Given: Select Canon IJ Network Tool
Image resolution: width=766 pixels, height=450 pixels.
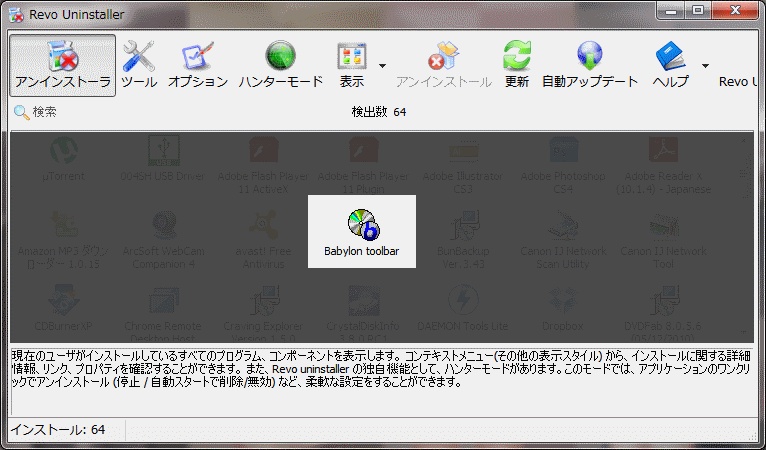Looking at the screenshot, I should coord(663,239).
